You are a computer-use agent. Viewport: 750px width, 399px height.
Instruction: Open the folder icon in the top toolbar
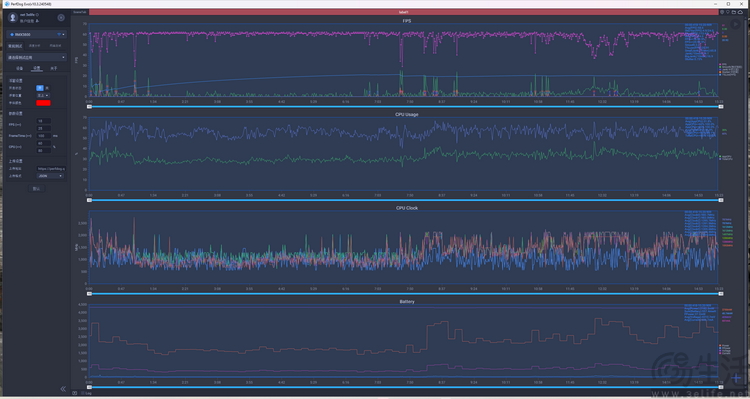click(734, 12)
